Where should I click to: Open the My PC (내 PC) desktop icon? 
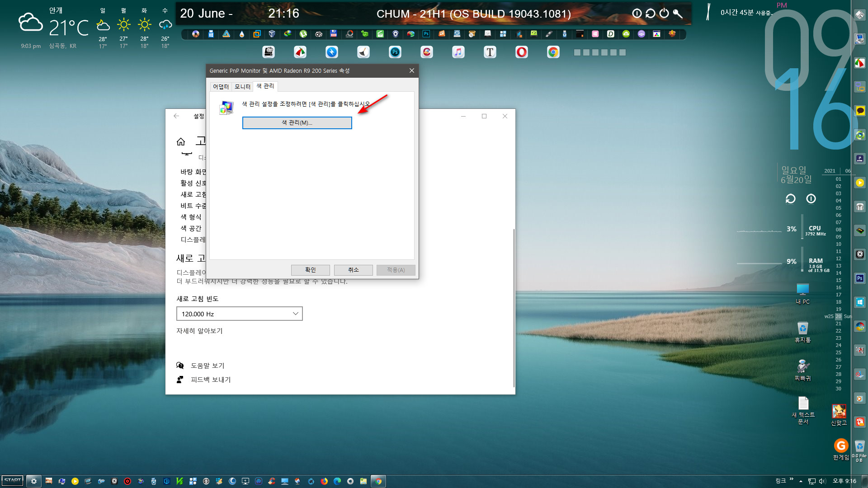pos(803,294)
